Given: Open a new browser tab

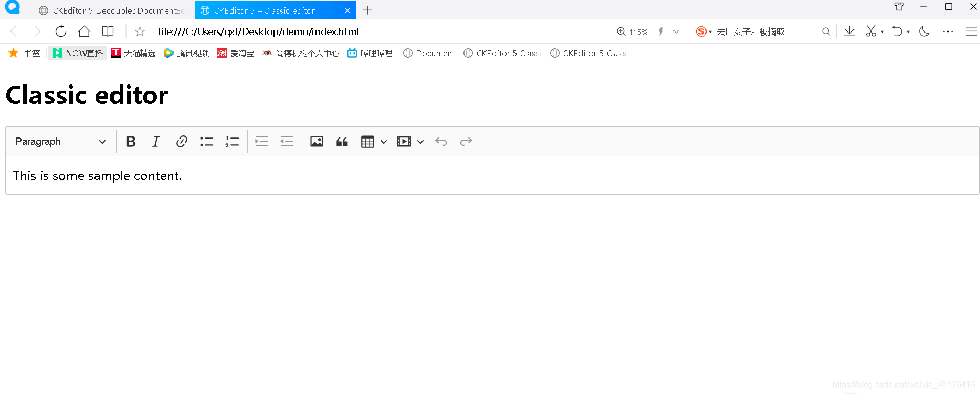Looking at the screenshot, I should point(367,10).
